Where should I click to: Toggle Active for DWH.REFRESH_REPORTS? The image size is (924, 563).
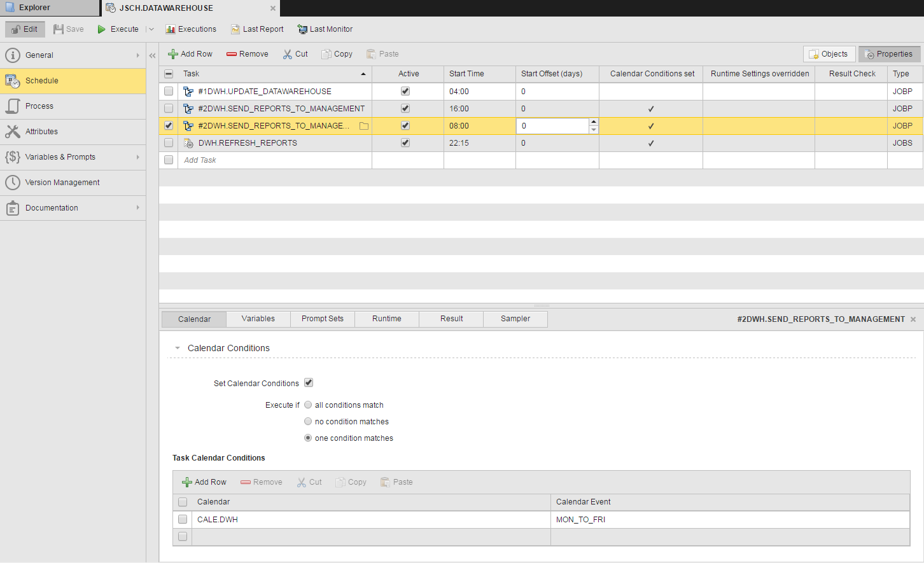pos(405,142)
